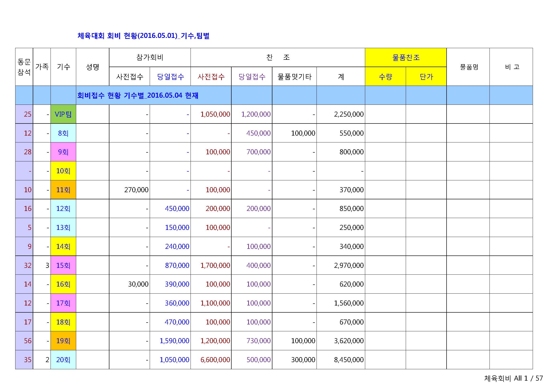Click 1,050,000 in the VIP팀 row
Screen dimensions: 555x392
tap(215, 114)
